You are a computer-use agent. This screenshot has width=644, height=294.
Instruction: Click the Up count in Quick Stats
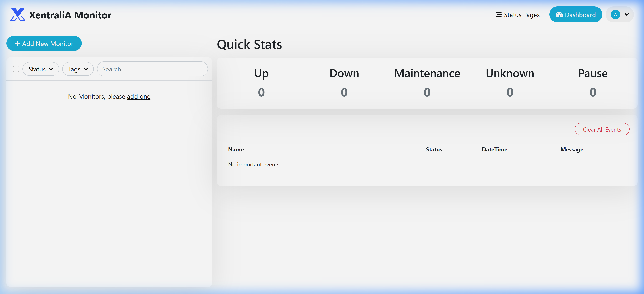pos(261,92)
